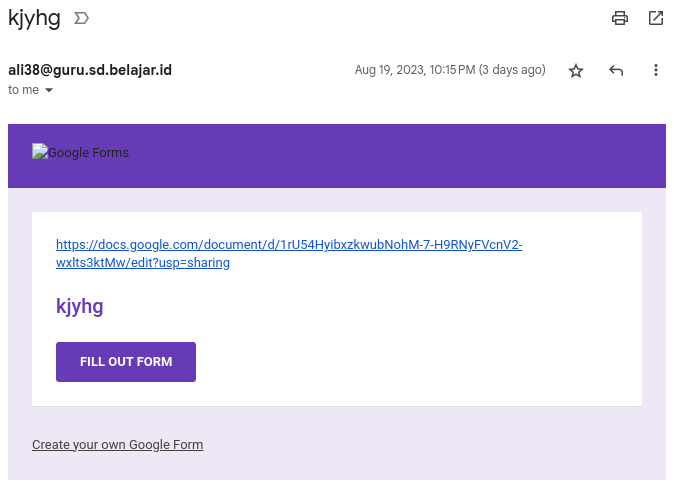Image resolution: width=674 pixels, height=488 pixels.
Task: Click the purple header banner
Action: click(x=337, y=156)
